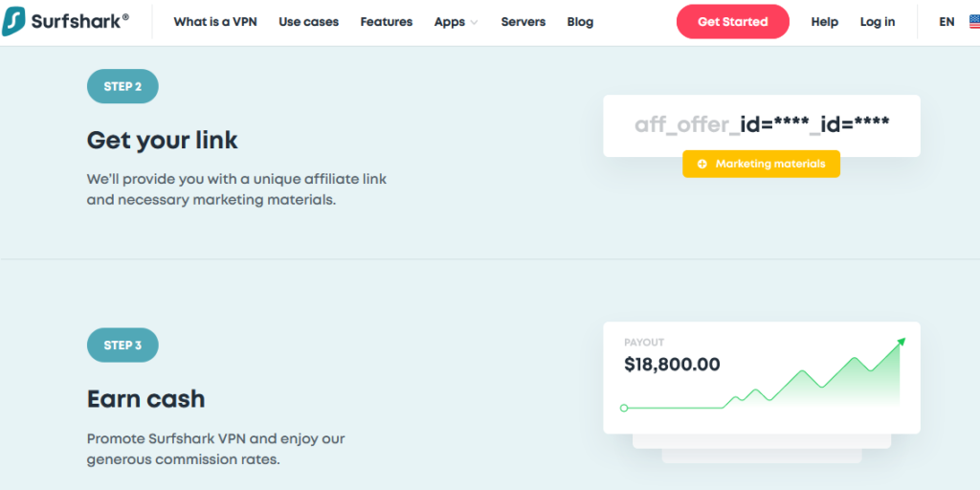Open the Apps menu item

(x=450, y=22)
